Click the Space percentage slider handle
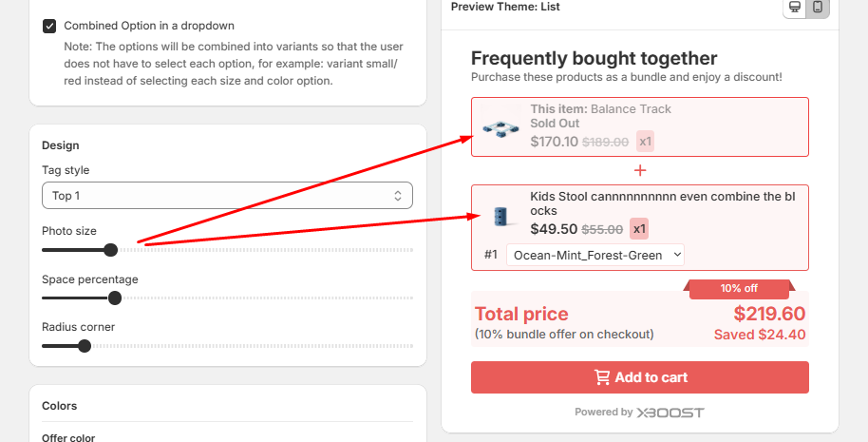This screenshot has width=868, height=442. click(115, 298)
